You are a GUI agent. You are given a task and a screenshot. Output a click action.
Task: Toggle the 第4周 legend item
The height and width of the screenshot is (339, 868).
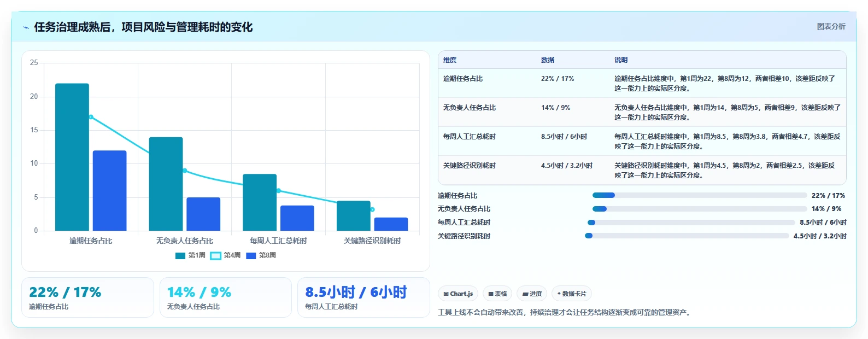point(225,255)
